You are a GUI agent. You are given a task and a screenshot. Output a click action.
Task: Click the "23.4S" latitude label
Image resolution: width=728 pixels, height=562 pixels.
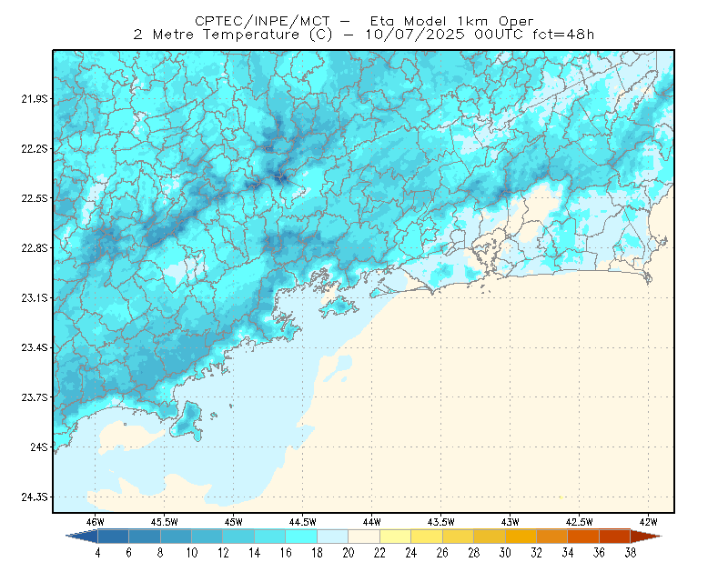(x=35, y=347)
